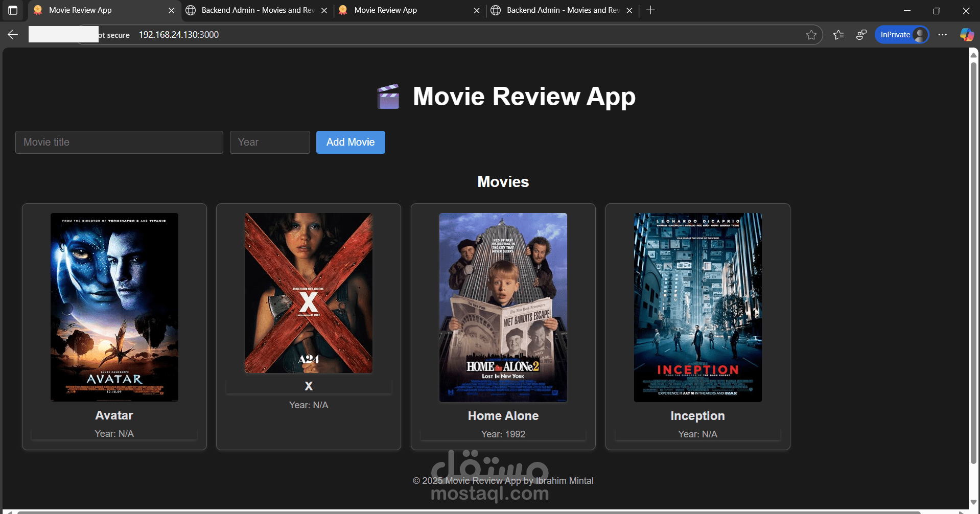Image resolution: width=980 pixels, height=514 pixels.
Task: Click the Add Movie button
Action: pyautogui.click(x=351, y=142)
